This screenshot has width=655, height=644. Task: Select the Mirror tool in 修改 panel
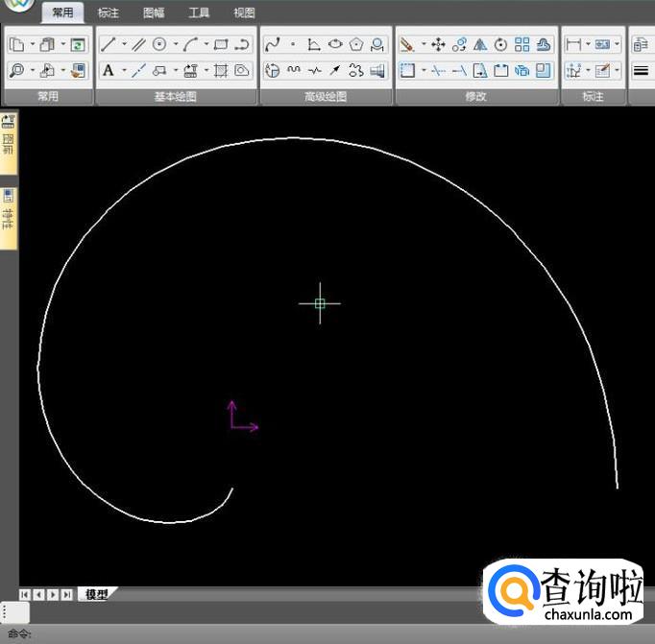479,44
